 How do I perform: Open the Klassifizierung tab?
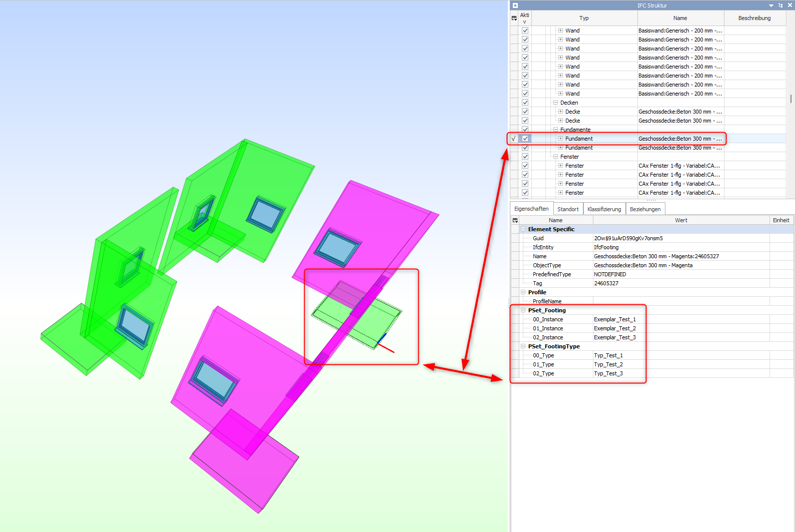[x=604, y=209]
